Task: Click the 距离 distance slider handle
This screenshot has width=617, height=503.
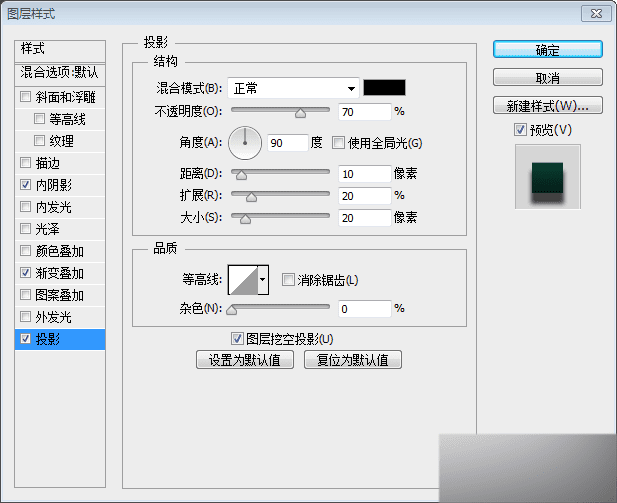Action: point(241,175)
